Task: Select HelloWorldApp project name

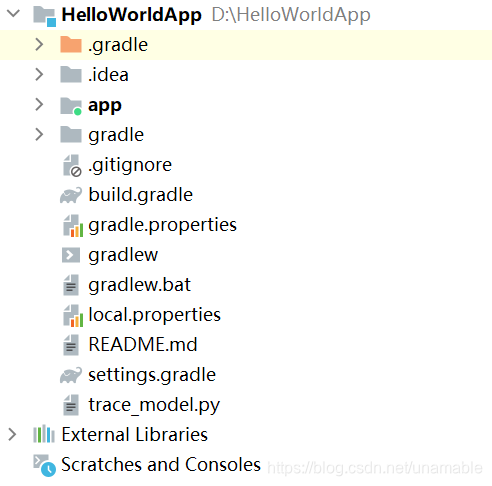Action: pos(132,15)
